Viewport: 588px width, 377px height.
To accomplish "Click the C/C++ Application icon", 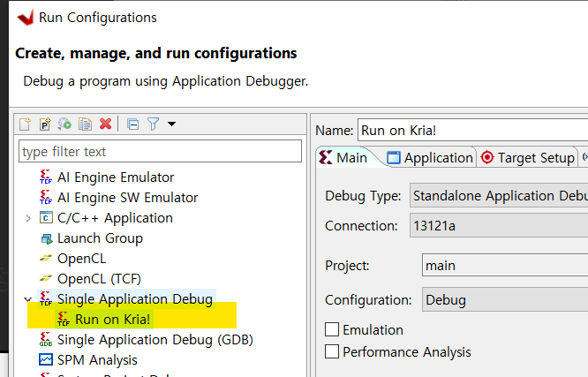I will click(46, 217).
